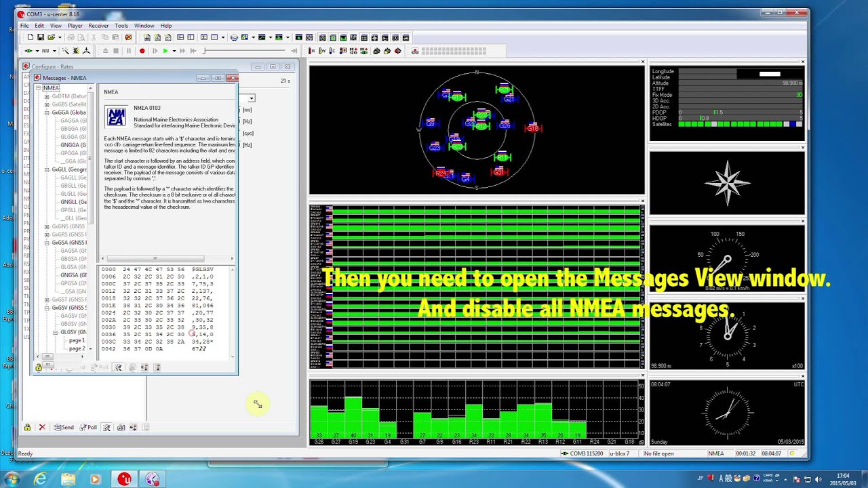This screenshot has width=868, height=488.
Task: Open the dropdown arrow beside the Open folder icon
Action: click(60, 37)
